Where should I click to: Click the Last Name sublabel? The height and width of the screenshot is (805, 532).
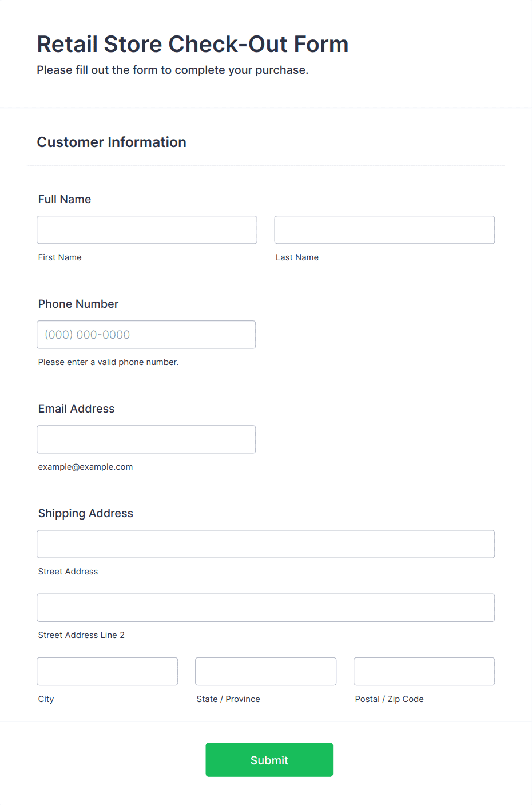pos(297,257)
